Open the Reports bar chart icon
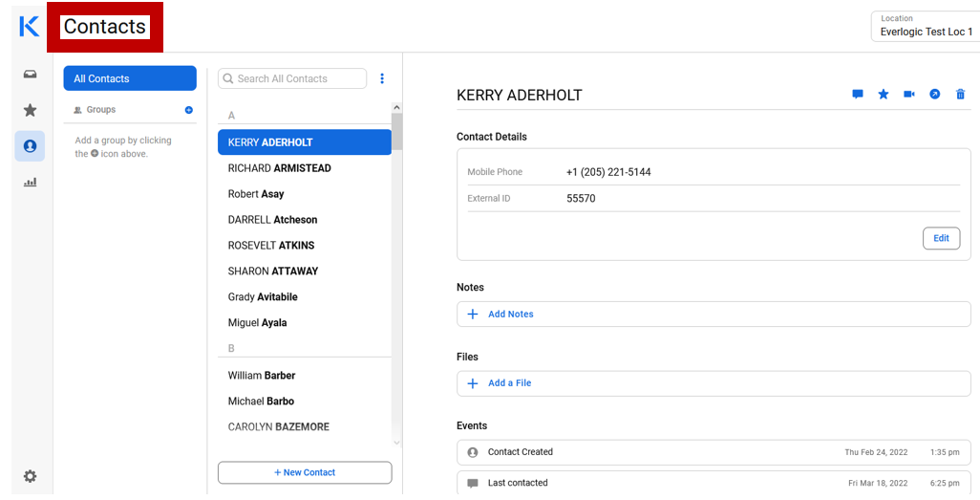The height and width of the screenshot is (500, 980). click(30, 182)
